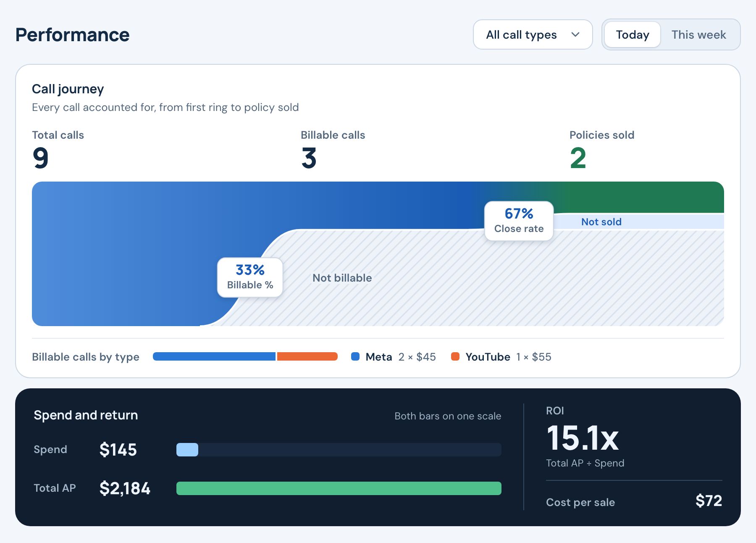Viewport: 756px width, 543px height.
Task: Click the Spend progress bar
Action: (x=339, y=450)
